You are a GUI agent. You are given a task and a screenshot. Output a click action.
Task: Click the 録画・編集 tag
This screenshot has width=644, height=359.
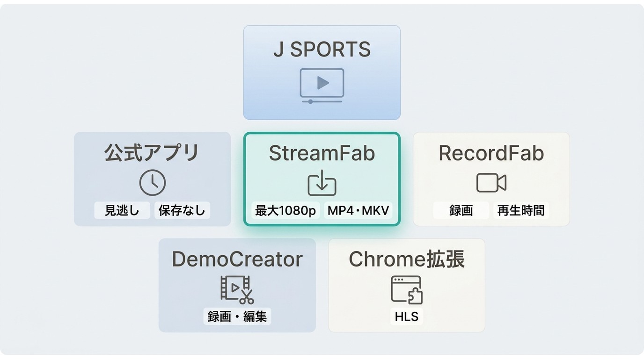pyautogui.click(x=237, y=316)
